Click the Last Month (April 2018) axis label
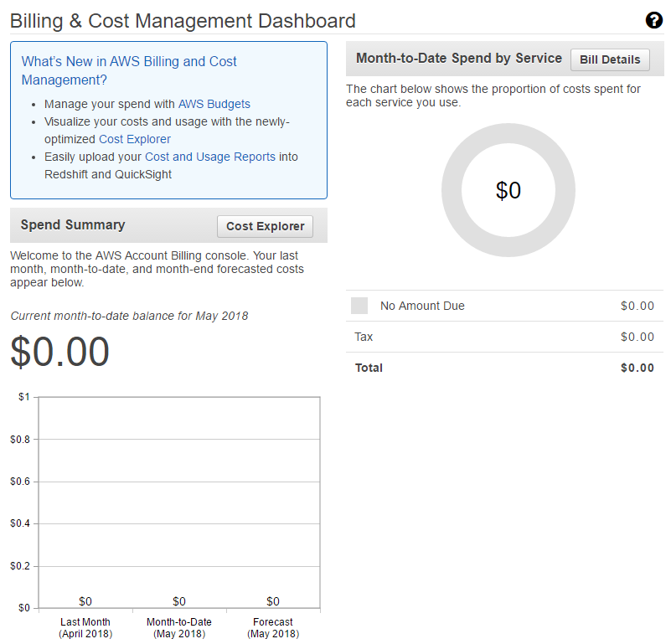Viewport: 671px width, 644px height. tap(85, 628)
